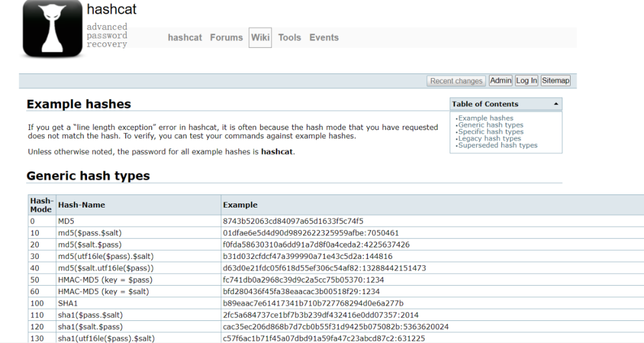Select the Wiki tab
Viewport: 644px width, 343px height.
(x=261, y=38)
